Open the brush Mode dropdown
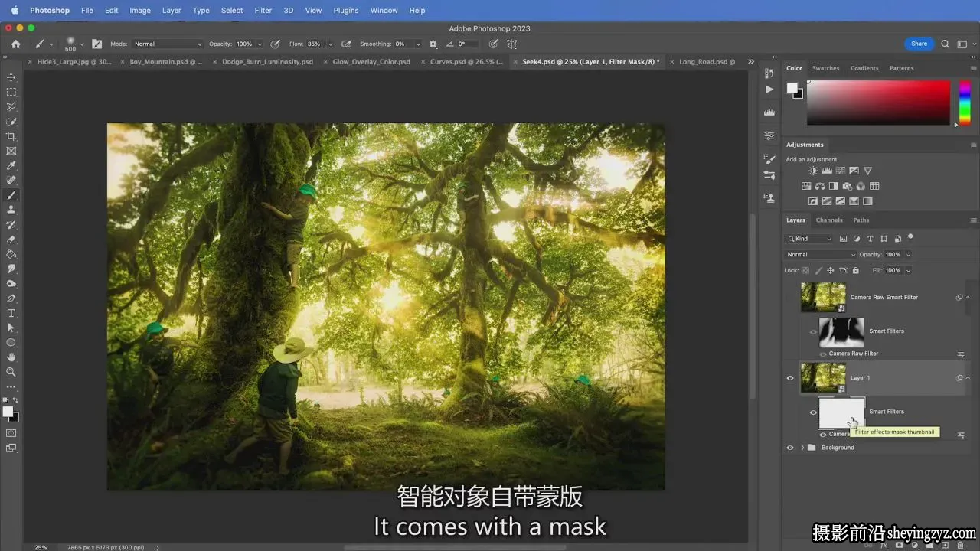Viewport: 980px width, 551px height. (x=168, y=44)
